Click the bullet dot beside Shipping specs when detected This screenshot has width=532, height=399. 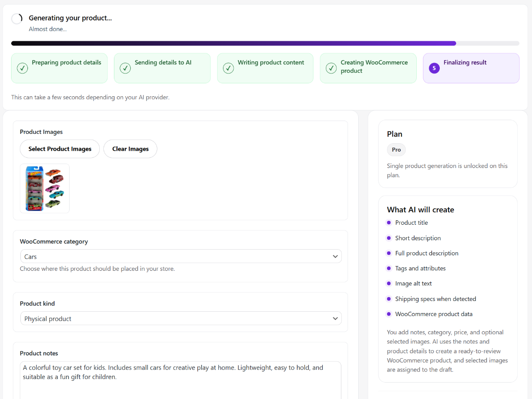click(389, 299)
